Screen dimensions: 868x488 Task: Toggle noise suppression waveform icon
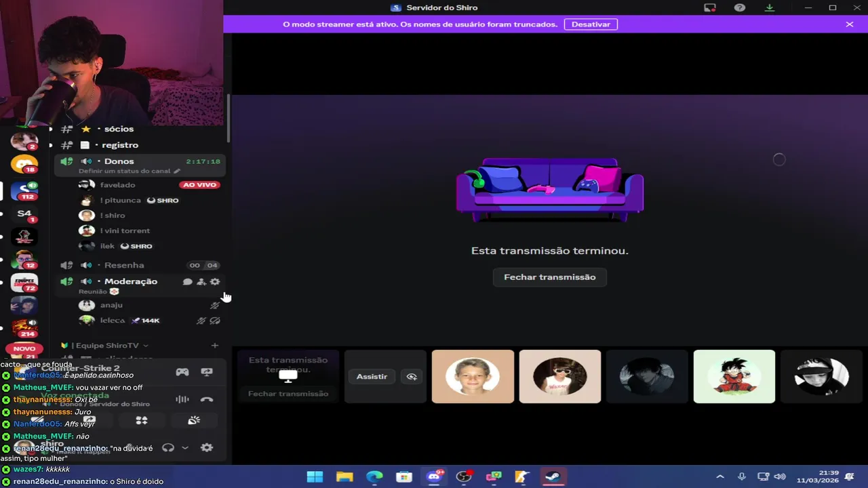182,400
